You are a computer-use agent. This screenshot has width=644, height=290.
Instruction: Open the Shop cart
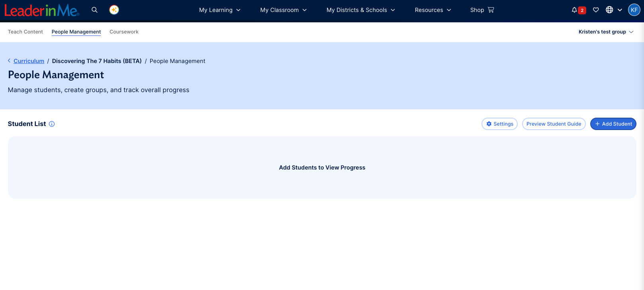(482, 10)
